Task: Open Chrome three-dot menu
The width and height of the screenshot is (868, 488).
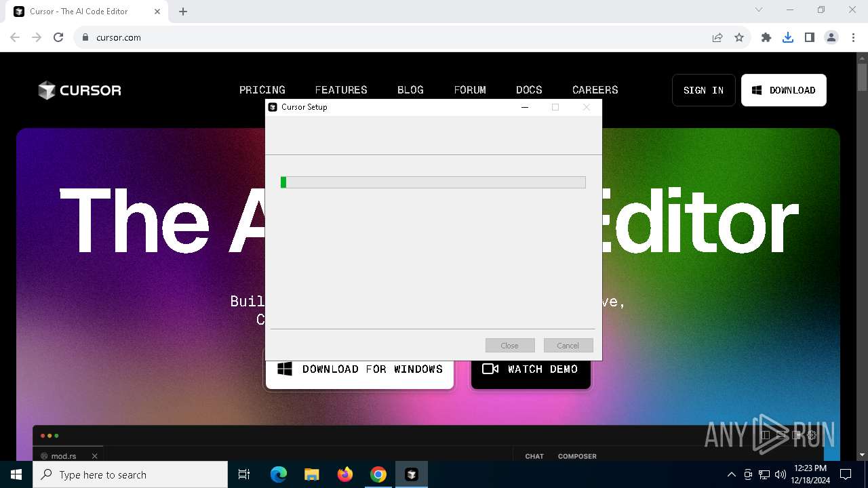Action: pyautogui.click(x=852, y=37)
